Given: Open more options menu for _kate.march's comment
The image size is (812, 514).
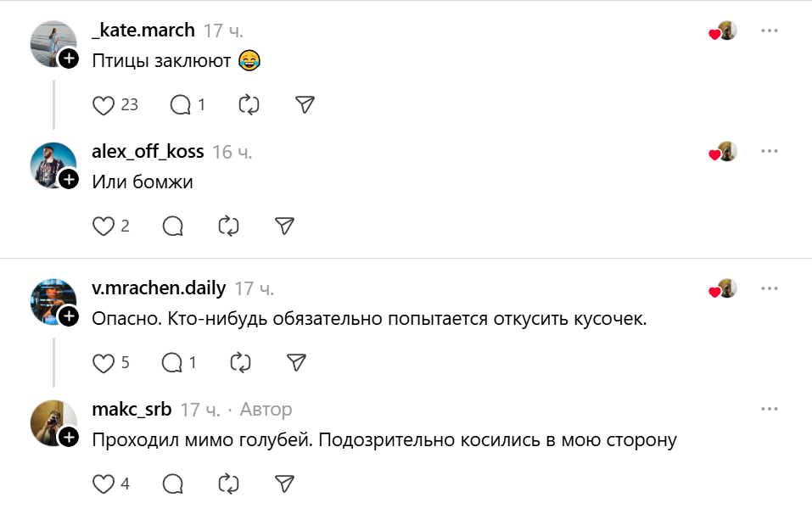Looking at the screenshot, I should [770, 30].
